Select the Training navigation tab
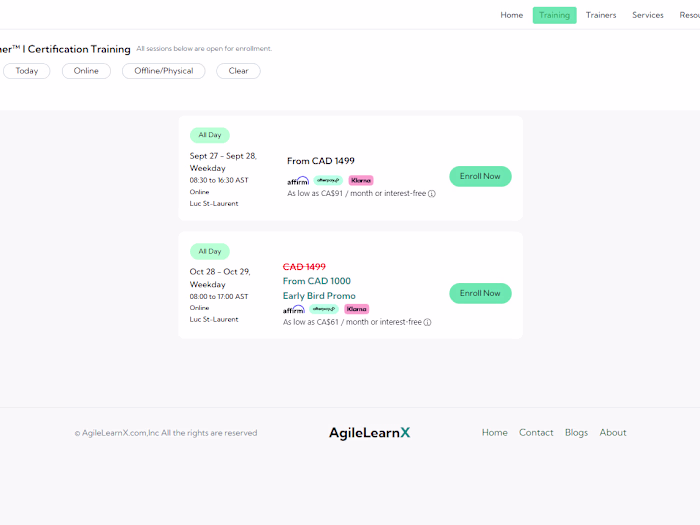 [554, 15]
